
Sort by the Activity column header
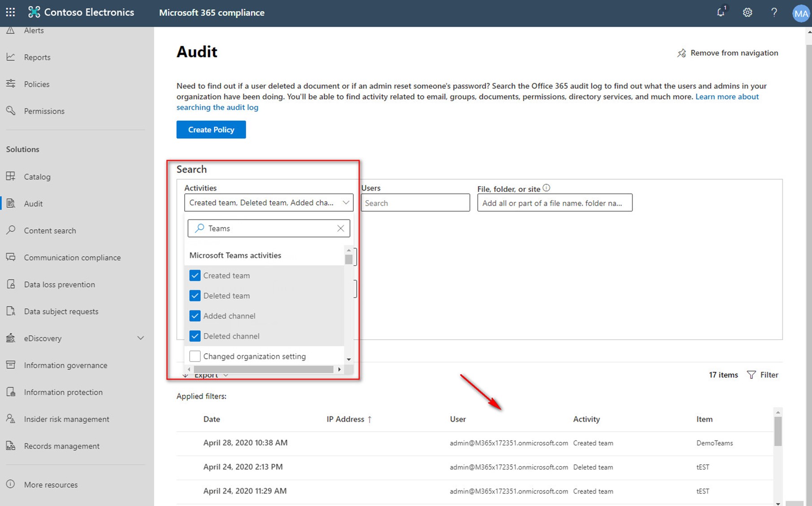[586, 419]
